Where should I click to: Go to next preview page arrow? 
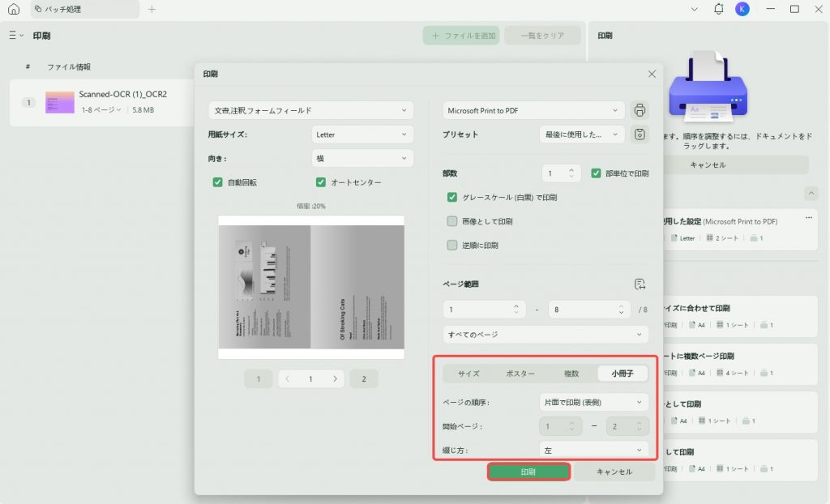click(x=335, y=378)
